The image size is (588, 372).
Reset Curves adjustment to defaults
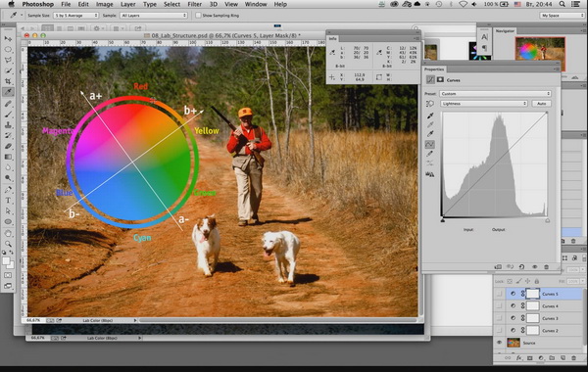(521, 266)
